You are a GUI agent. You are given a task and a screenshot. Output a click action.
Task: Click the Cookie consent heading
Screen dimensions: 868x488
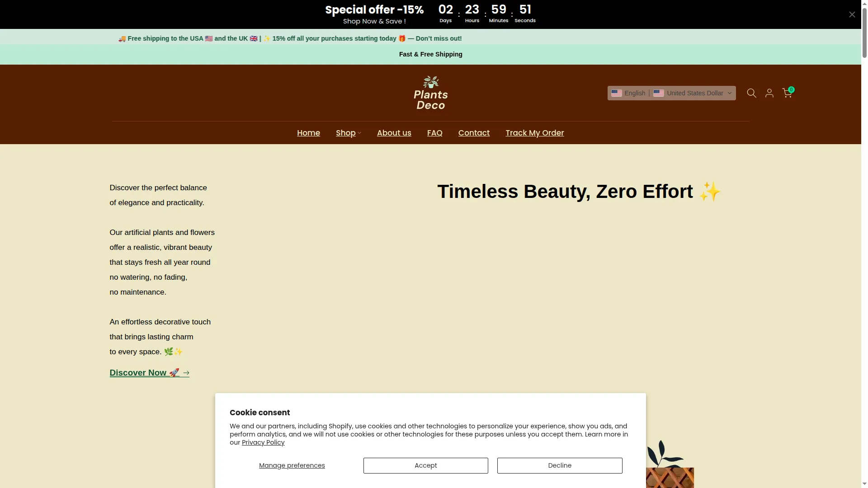259,413
